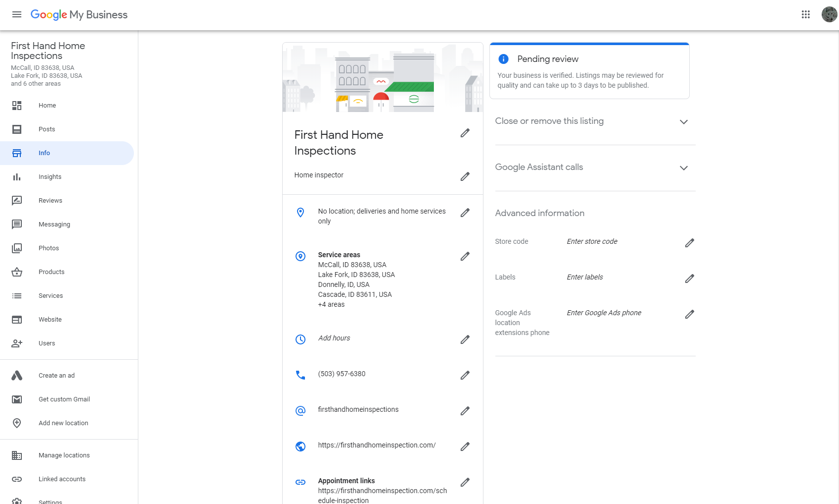Open the Posts section
The image size is (839, 504).
click(x=67, y=129)
